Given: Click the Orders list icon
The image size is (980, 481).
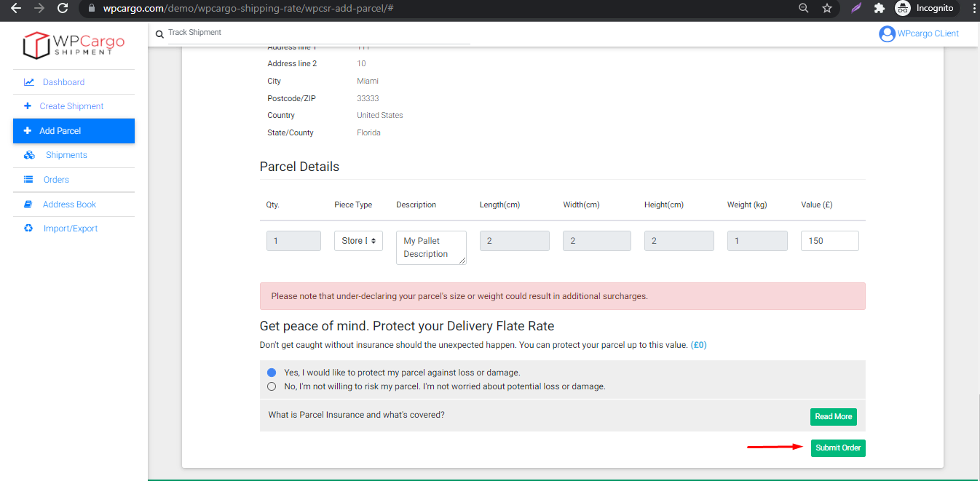Looking at the screenshot, I should pos(28,180).
